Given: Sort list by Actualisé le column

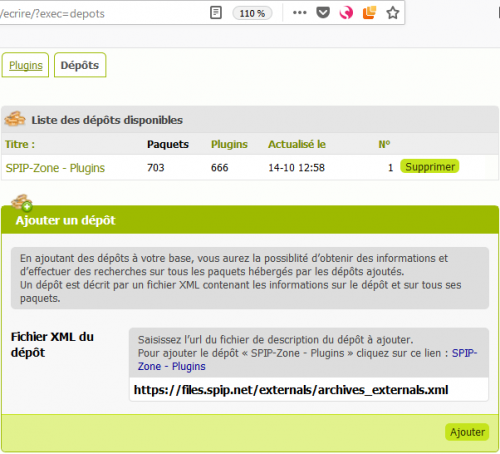Looking at the screenshot, I should (x=297, y=144).
